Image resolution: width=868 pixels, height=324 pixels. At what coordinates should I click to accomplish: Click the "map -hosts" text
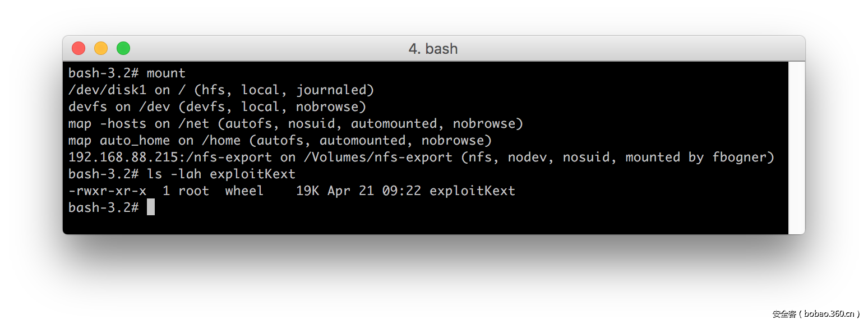click(107, 124)
